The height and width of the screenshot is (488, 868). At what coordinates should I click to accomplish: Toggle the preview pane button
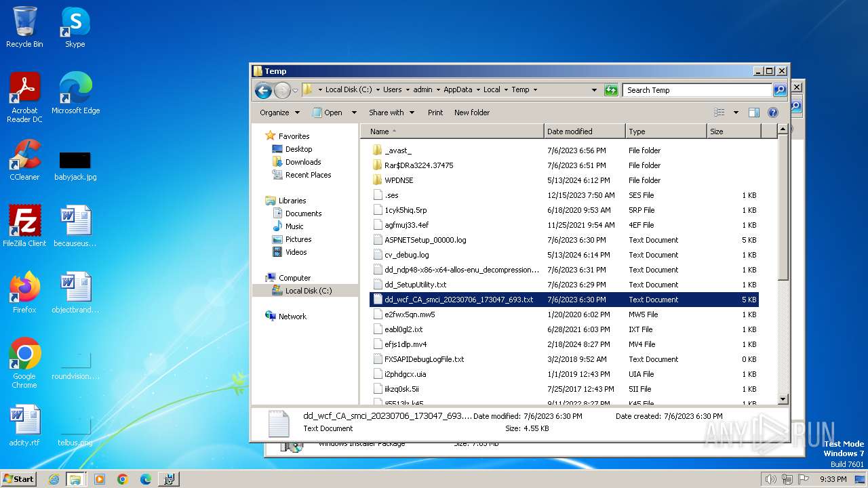[x=754, y=113]
